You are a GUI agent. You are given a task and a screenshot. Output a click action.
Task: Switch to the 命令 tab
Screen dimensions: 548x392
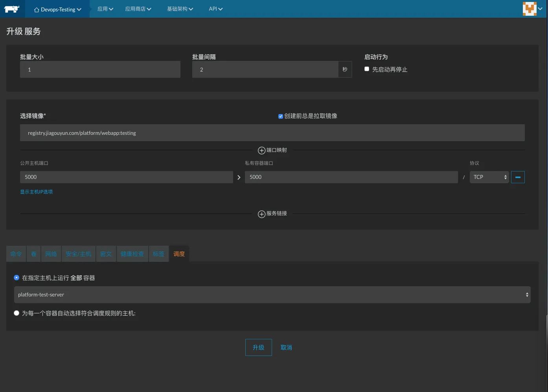(16, 254)
